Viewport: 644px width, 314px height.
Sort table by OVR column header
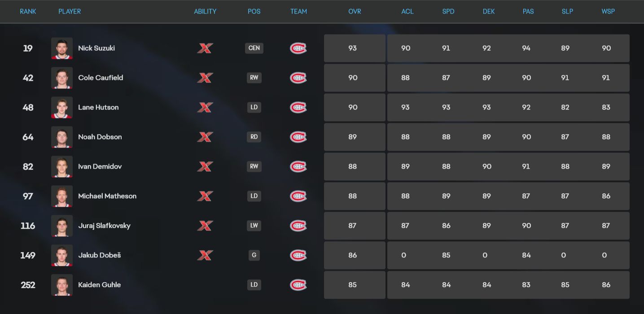pos(355,12)
